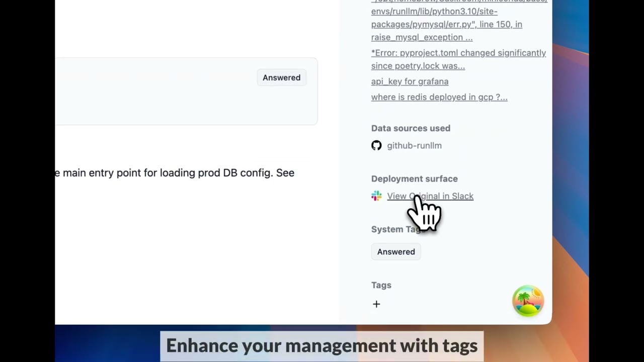Open the palm tree island widget icon

(528, 301)
